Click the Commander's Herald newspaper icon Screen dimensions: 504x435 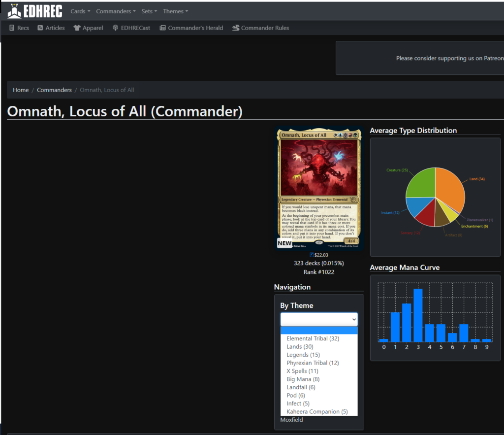pos(162,28)
